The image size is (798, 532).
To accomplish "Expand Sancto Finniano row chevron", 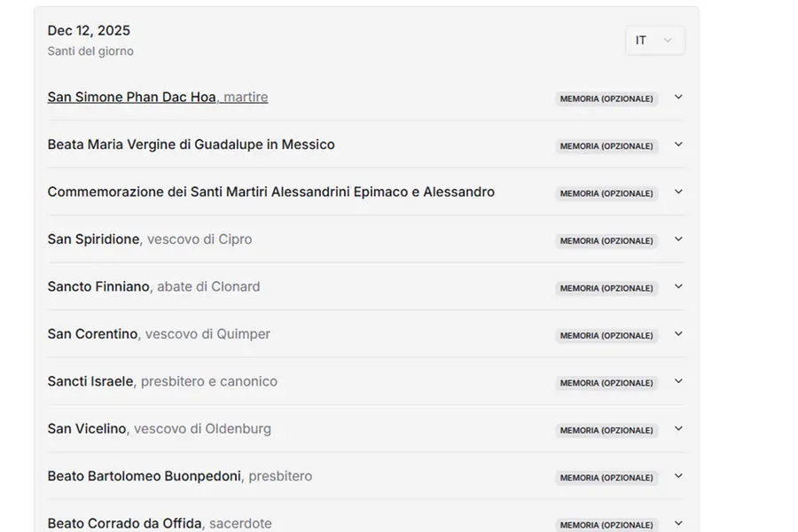I will pyautogui.click(x=678, y=287).
